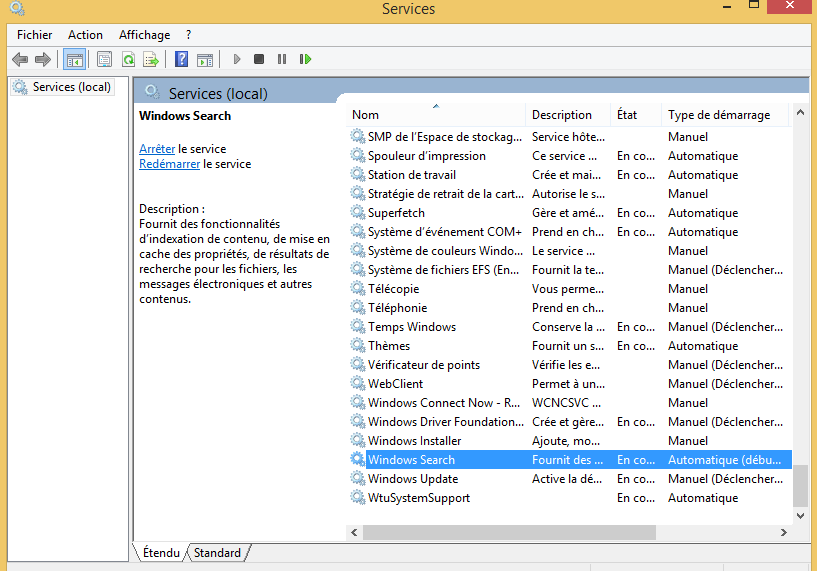This screenshot has width=817, height=571.
Task: Click the horizontal scrollbar right arrow
Action: [784, 532]
